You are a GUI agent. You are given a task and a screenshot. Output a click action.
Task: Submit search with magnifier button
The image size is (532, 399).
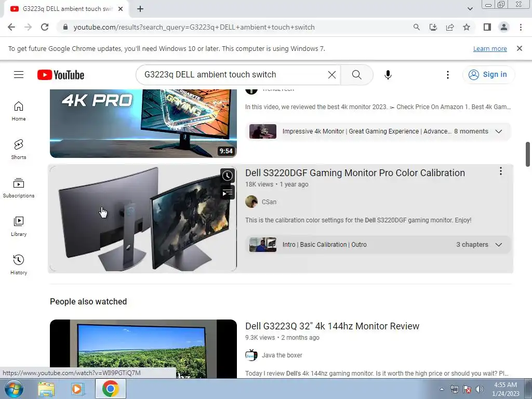click(356, 75)
